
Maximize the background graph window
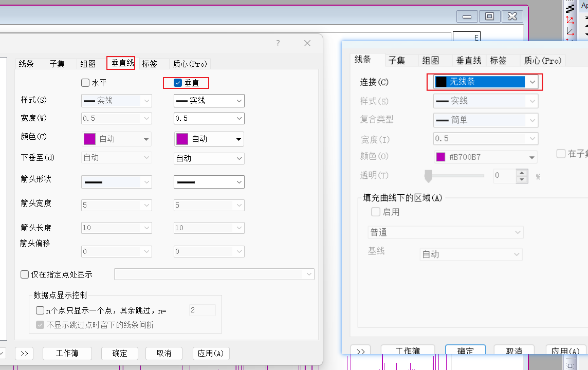(x=489, y=16)
